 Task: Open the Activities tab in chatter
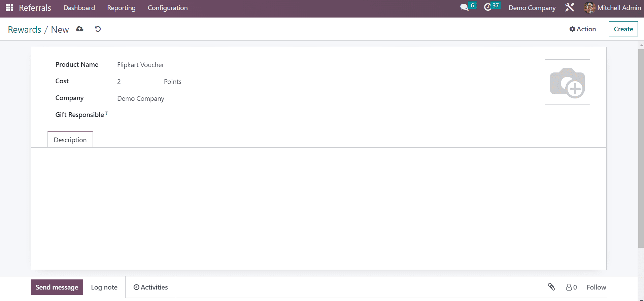[150, 287]
